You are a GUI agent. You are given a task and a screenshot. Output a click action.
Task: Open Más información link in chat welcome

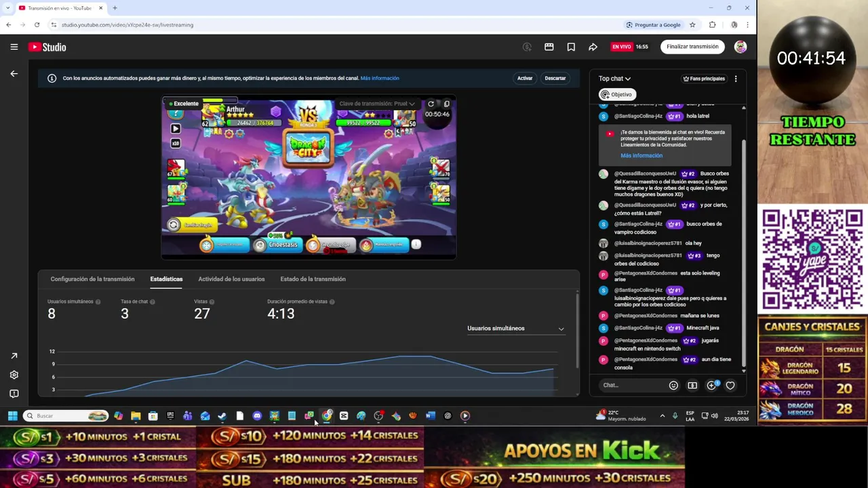pyautogui.click(x=642, y=155)
